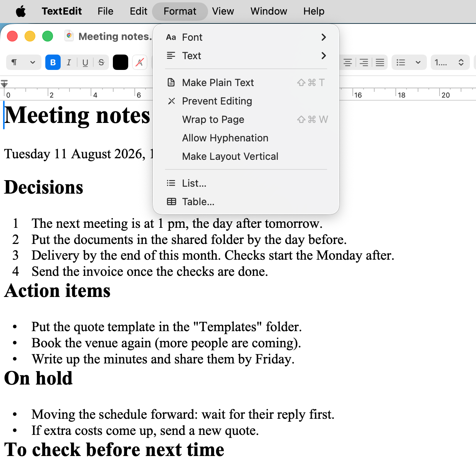This screenshot has width=476, height=461.
Task: Click the Meeting notes window title
Action: click(x=115, y=36)
